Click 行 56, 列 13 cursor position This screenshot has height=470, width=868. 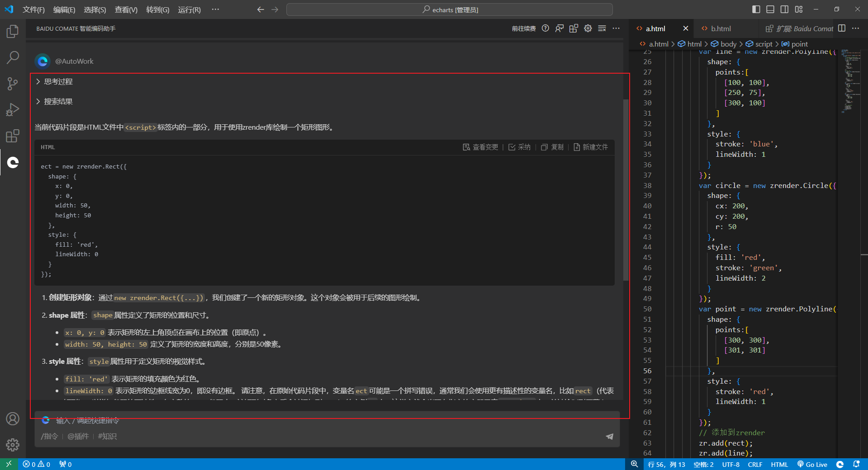[666, 464]
